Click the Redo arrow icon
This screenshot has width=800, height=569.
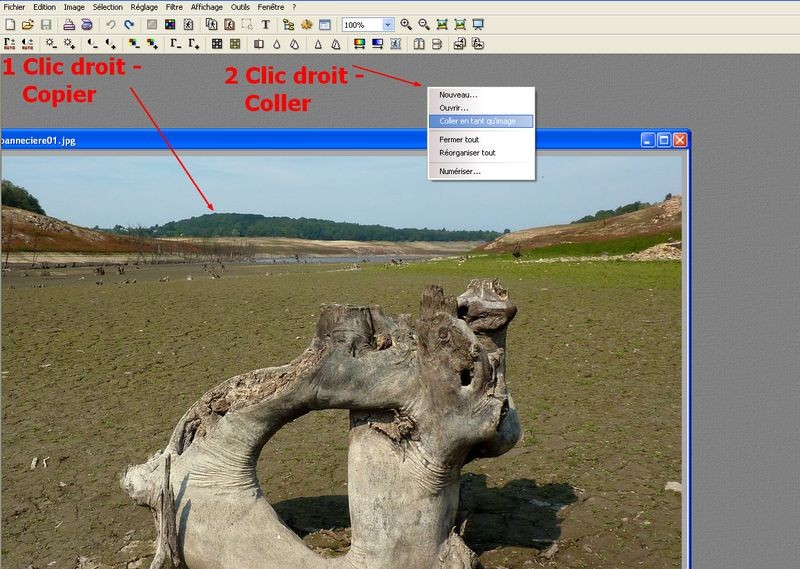[128, 24]
